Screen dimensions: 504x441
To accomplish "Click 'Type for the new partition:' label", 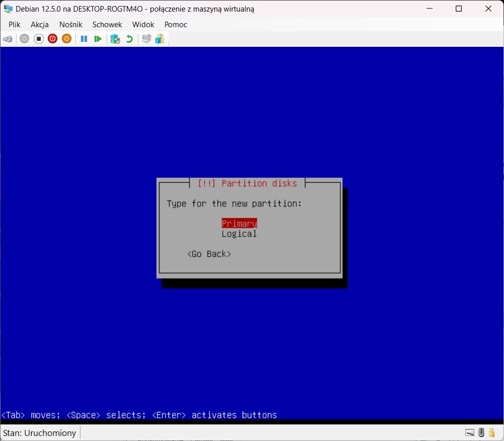I will (234, 203).
